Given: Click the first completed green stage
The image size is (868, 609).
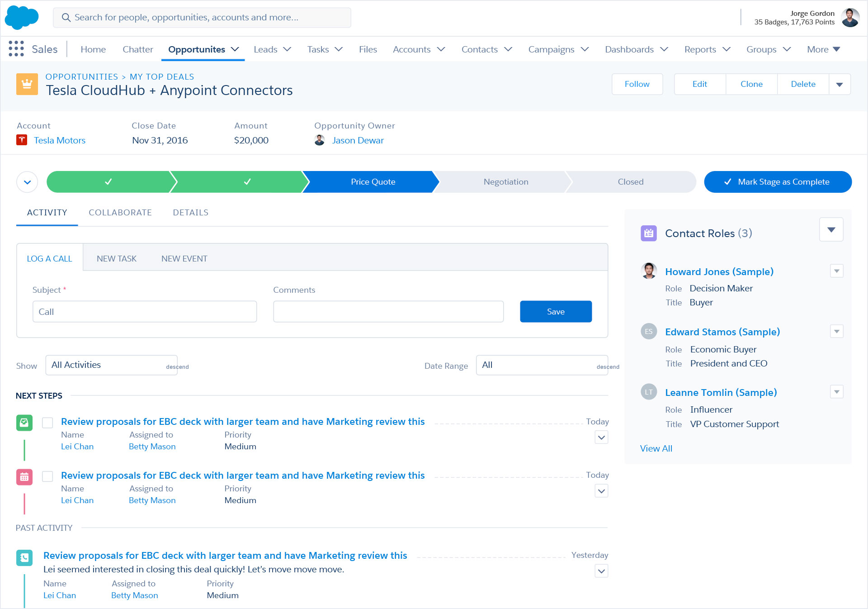Looking at the screenshot, I should [x=108, y=182].
